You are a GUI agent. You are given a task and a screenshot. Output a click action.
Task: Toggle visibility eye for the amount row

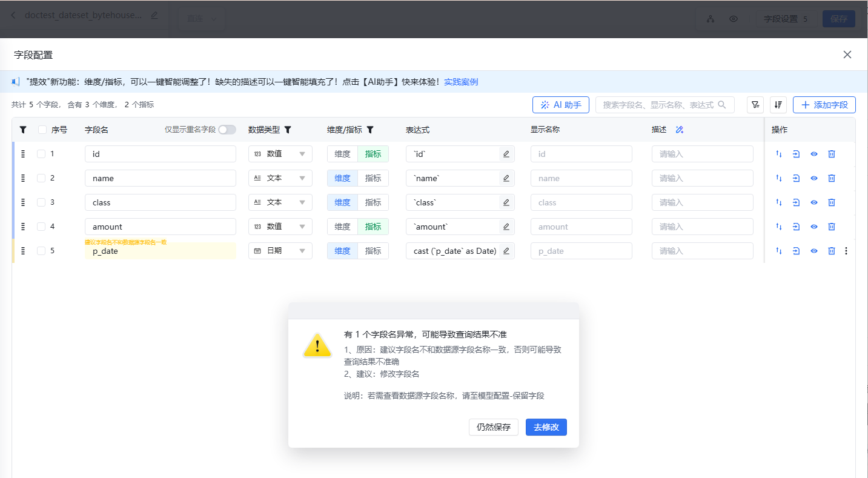click(x=814, y=227)
